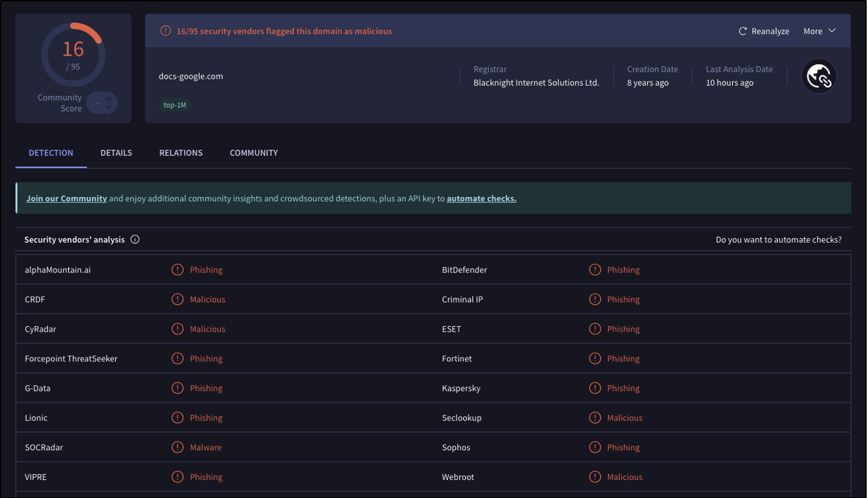The width and height of the screenshot is (868, 498).
Task: Click the warning icon for alphaMountain.ai
Action: coord(178,270)
